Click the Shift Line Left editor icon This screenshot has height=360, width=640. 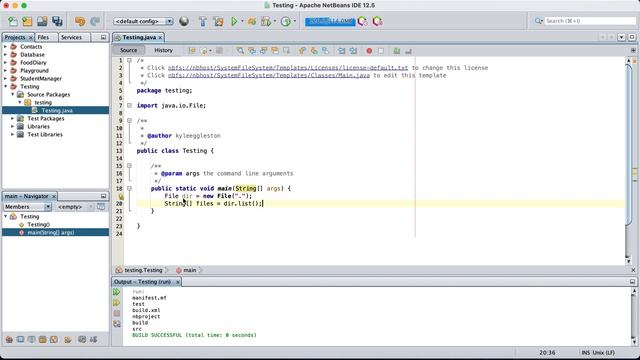pos(341,51)
